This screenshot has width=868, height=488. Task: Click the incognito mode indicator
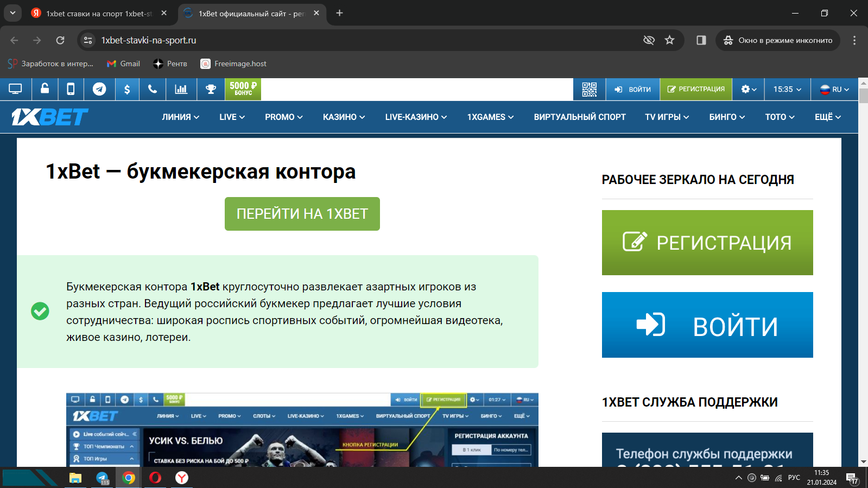pyautogui.click(x=778, y=40)
